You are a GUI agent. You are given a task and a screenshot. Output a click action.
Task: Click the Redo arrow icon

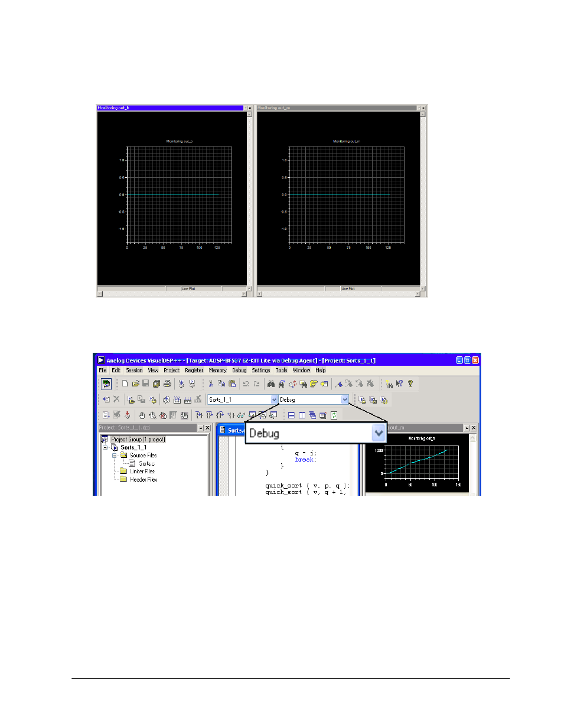coord(256,383)
